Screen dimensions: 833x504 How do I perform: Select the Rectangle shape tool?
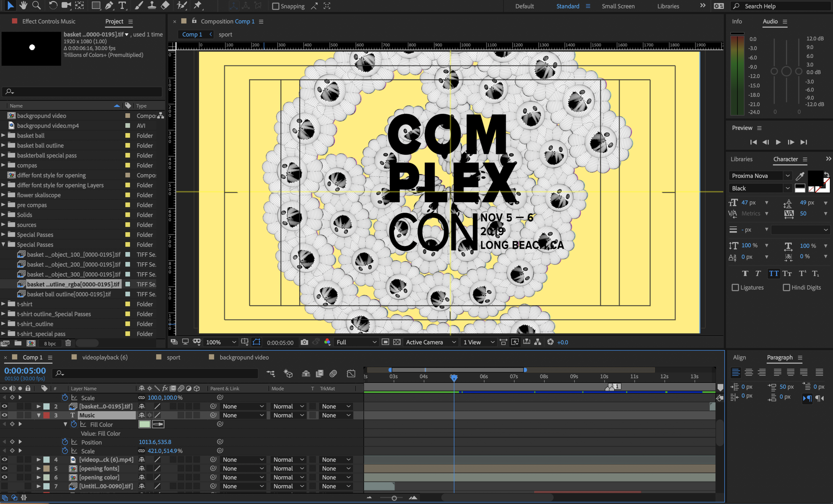click(x=96, y=5)
